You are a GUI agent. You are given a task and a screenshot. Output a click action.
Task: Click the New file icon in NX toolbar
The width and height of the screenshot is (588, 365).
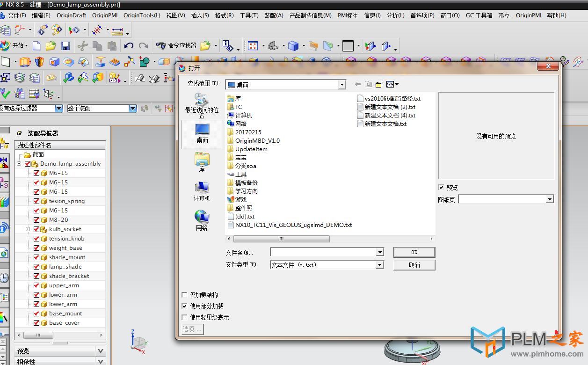point(36,45)
